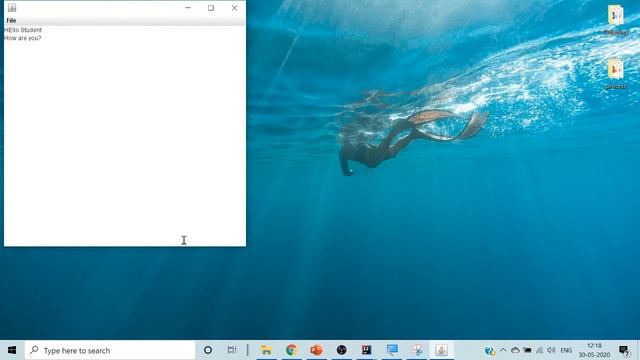Image resolution: width=640 pixels, height=360 pixels.
Task: Minimize the Java text editor window
Action: tap(188, 8)
